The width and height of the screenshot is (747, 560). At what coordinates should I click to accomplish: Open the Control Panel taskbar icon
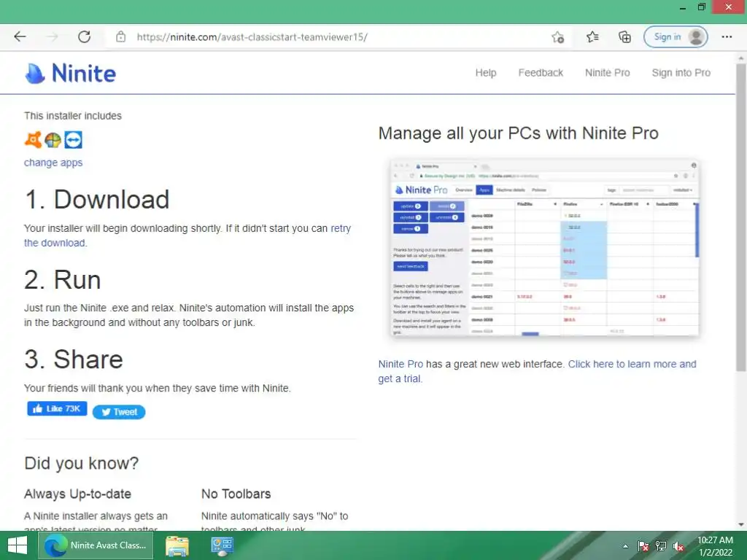coord(222,545)
